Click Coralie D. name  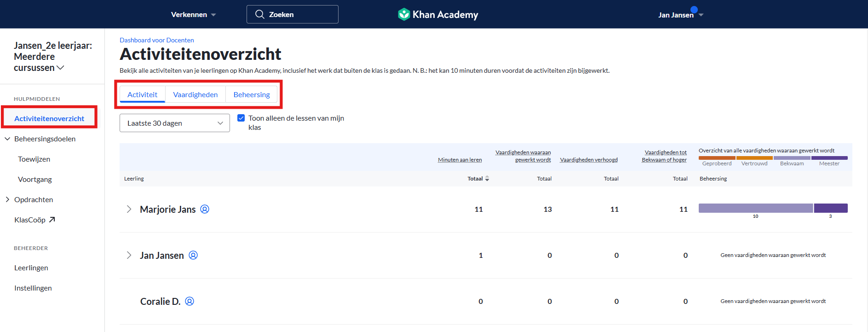click(x=160, y=301)
